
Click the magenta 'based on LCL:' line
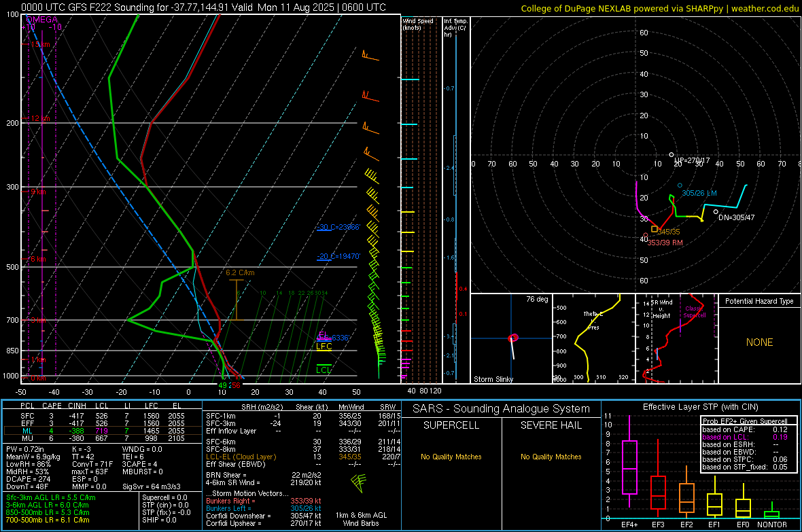tap(745, 437)
